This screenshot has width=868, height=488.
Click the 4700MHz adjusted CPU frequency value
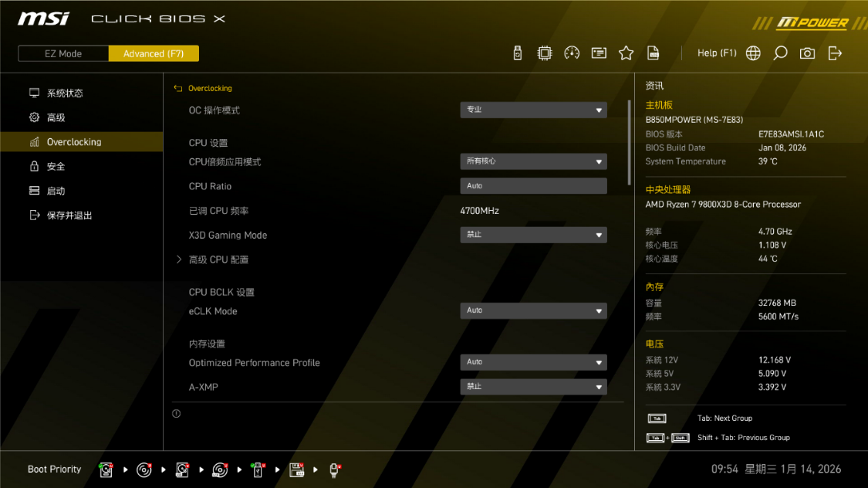tap(479, 211)
